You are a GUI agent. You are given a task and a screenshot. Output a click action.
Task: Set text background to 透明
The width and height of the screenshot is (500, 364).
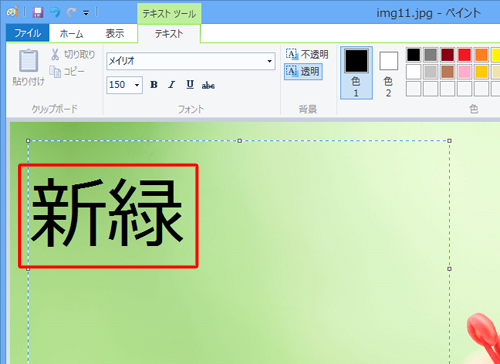[303, 71]
